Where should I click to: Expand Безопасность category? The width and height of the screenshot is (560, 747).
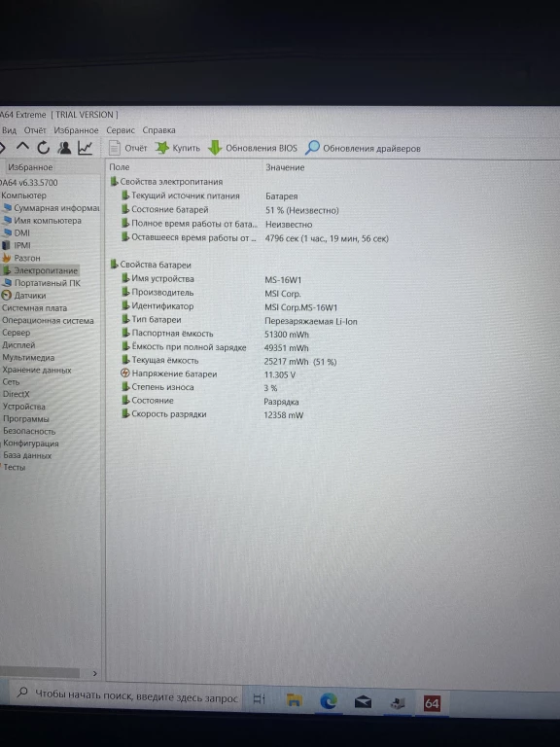[x=29, y=431]
